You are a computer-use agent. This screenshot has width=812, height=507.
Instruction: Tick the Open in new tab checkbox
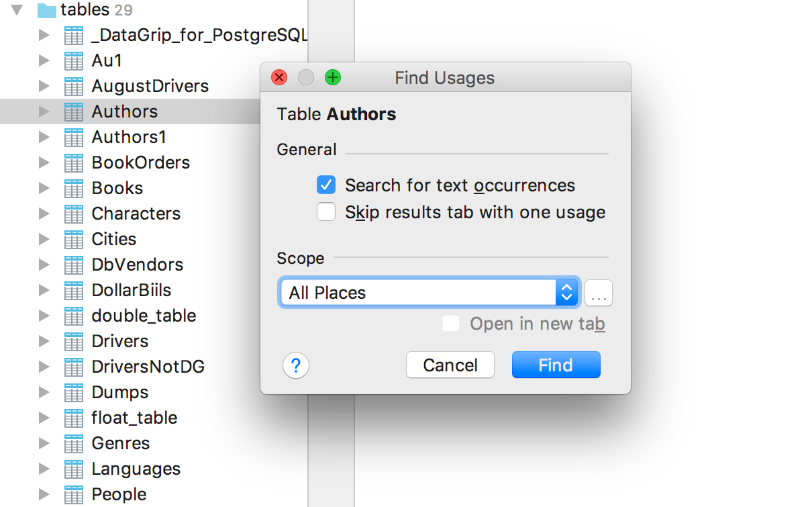coord(451,324)
